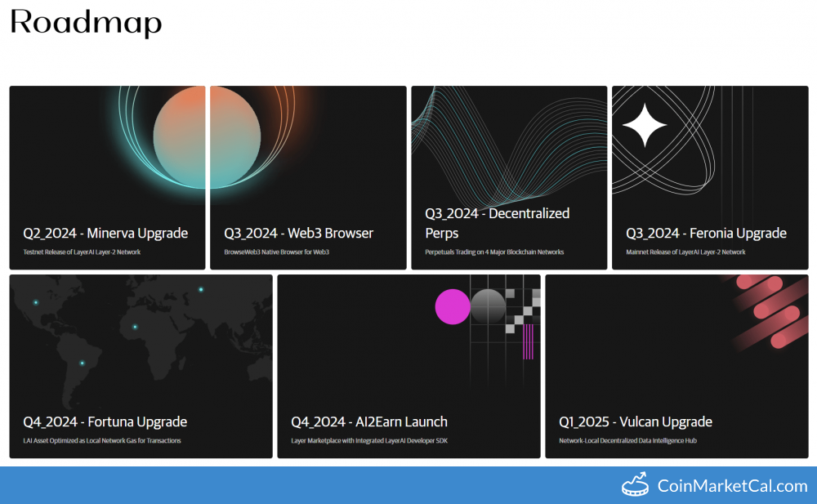Click the magenta circle in AI2Earn card

[x=453, y=307]
